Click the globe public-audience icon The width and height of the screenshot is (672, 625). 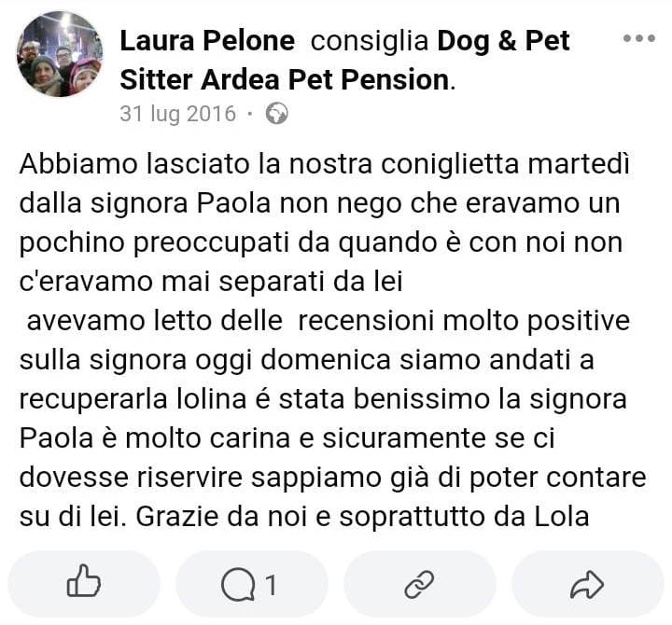pos(276,115)
